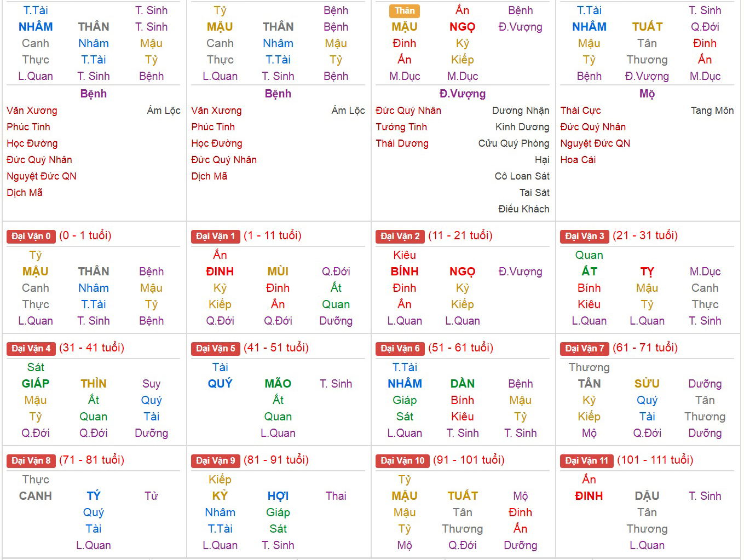The width and height of the screenshot is (744, 560).
Task: Click the Đại Vận 8 badge
Action: 31,461
